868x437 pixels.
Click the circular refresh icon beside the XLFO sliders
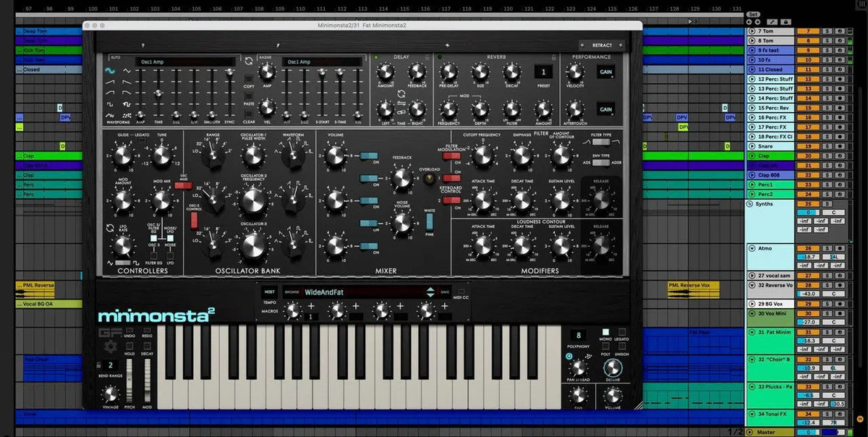[249, 61]
